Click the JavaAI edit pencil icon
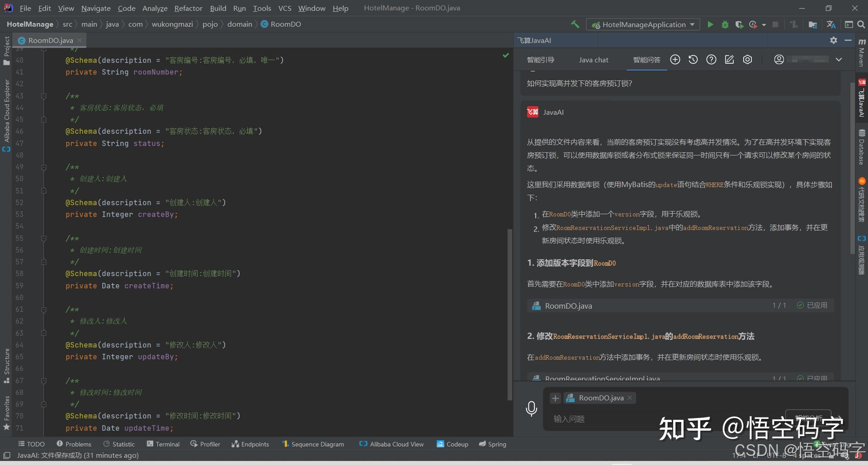 (x=729, y=60)
